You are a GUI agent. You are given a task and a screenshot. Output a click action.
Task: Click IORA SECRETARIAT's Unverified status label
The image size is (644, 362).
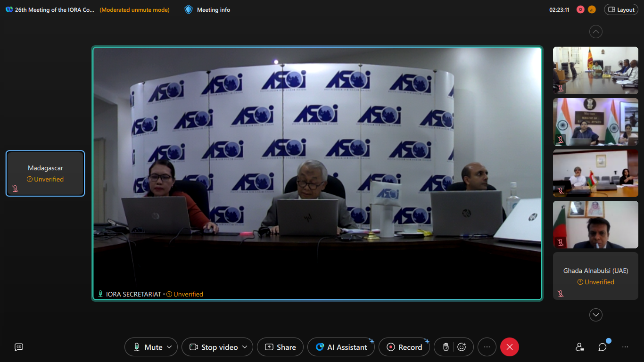click(x=185, y=294)
